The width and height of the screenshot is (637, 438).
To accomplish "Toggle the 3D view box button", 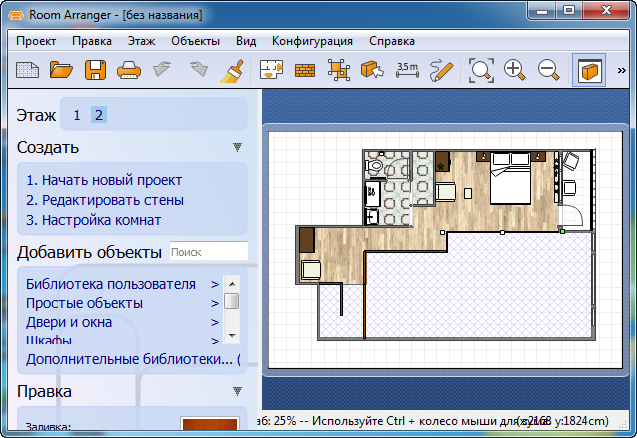I will pos(589,70).
